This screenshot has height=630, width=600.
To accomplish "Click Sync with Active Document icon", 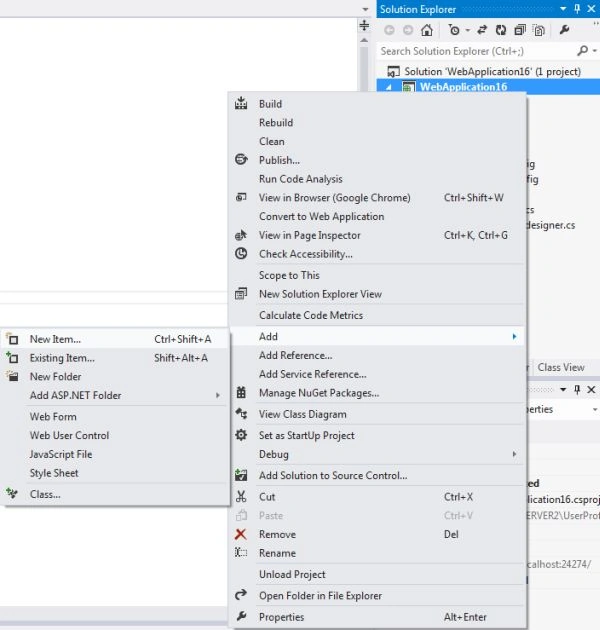I will coord(482,30).
